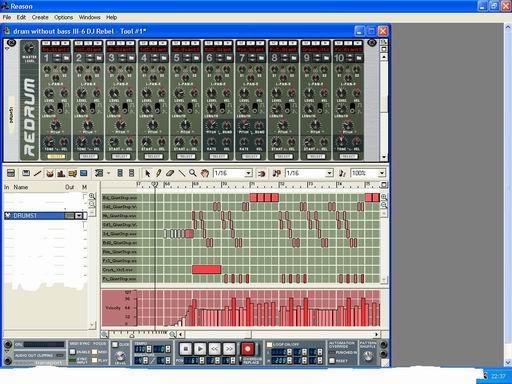This screenshot has height=384, width=512.
Task: Click the quantize strength note icon
Action: point(342,173)
